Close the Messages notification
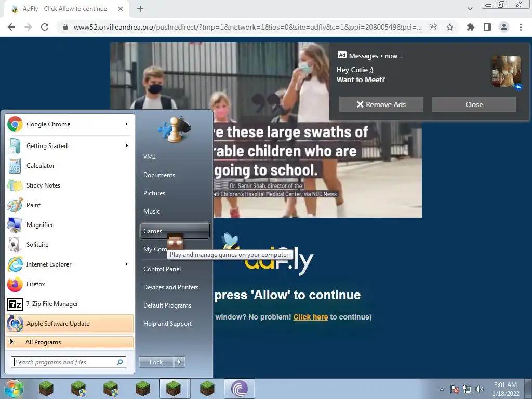The width and height of the screenshot is (532, 399). pyautogui.click(x=474, y=104)
